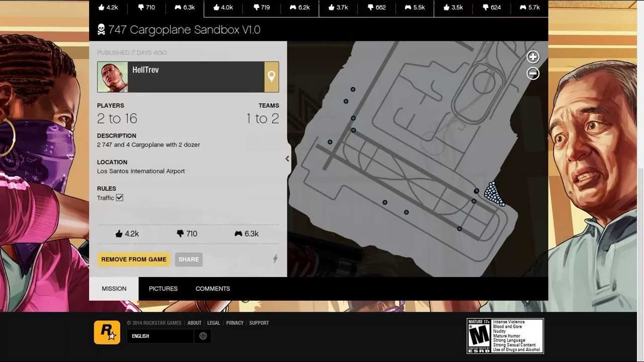
Task: Zoom out the map with minus icon
Action: 533,73
